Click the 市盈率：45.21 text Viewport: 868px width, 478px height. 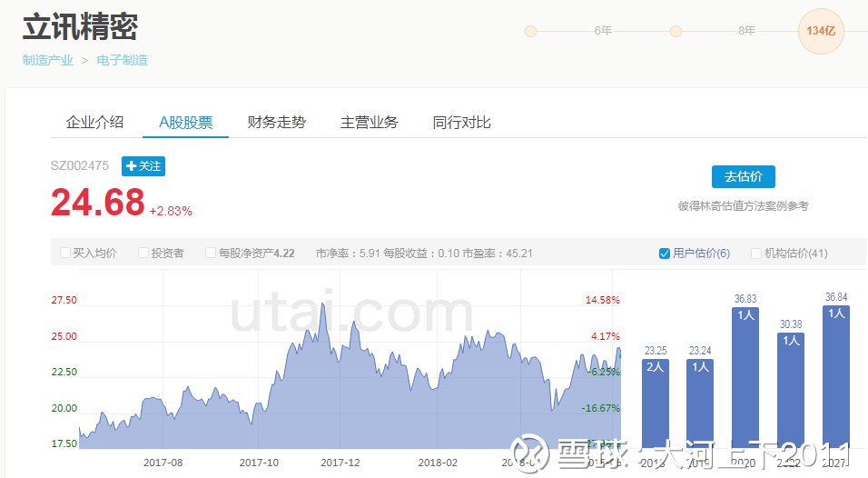tap(498, 254)
